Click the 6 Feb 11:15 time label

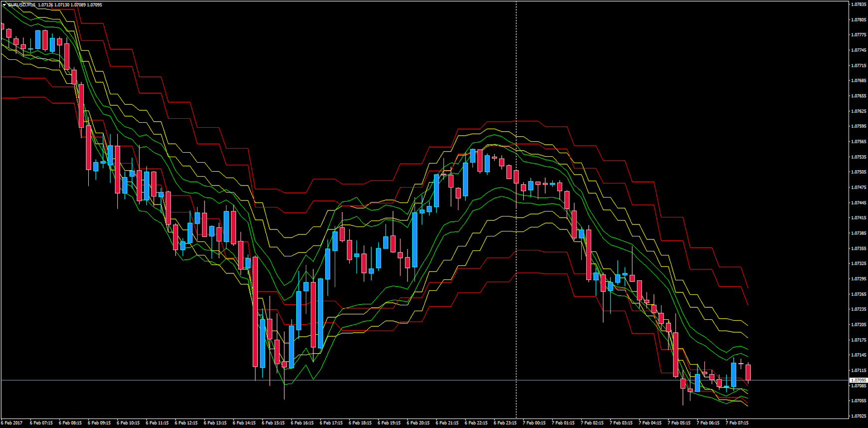point(157,423)
